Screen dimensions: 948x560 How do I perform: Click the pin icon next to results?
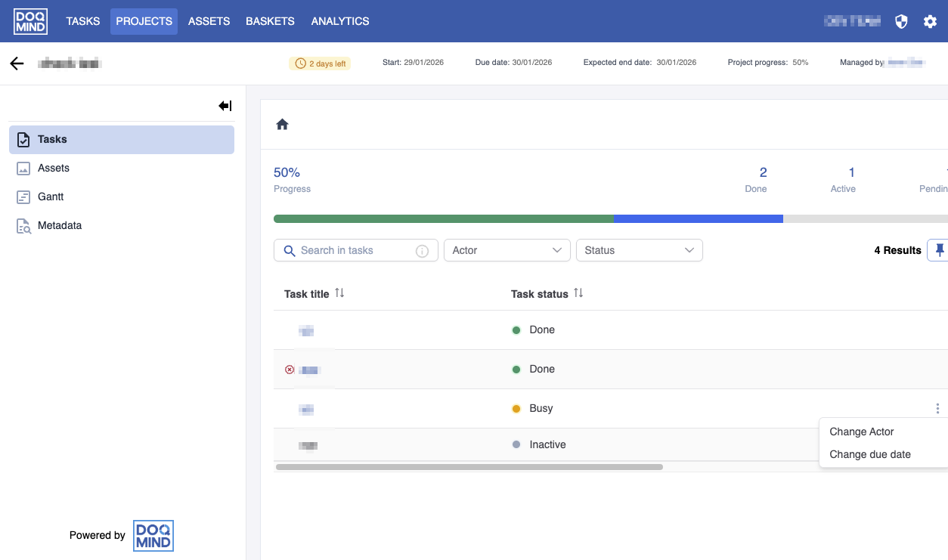pos(939,250)
